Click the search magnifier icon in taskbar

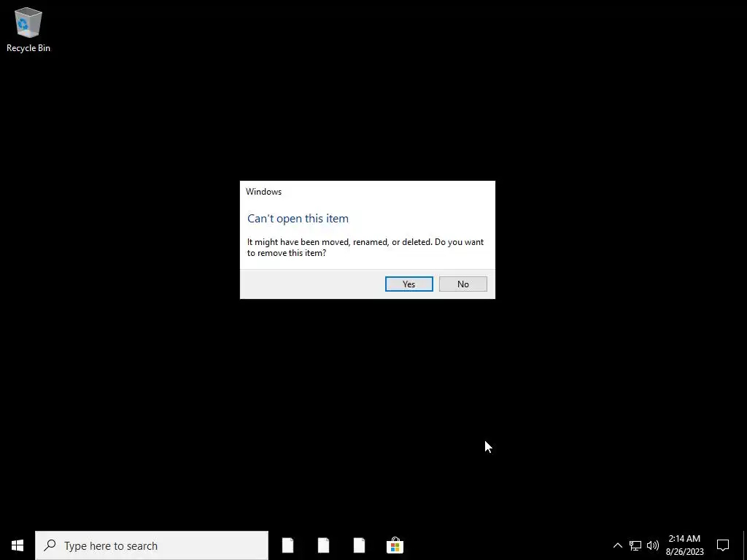pyautogui.click(x=50, y=545)
